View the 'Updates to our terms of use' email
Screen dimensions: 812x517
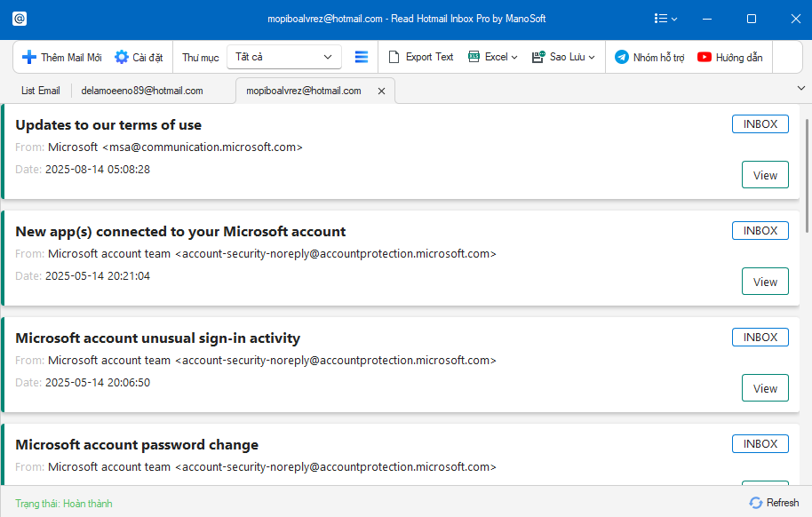pos(765,175)
